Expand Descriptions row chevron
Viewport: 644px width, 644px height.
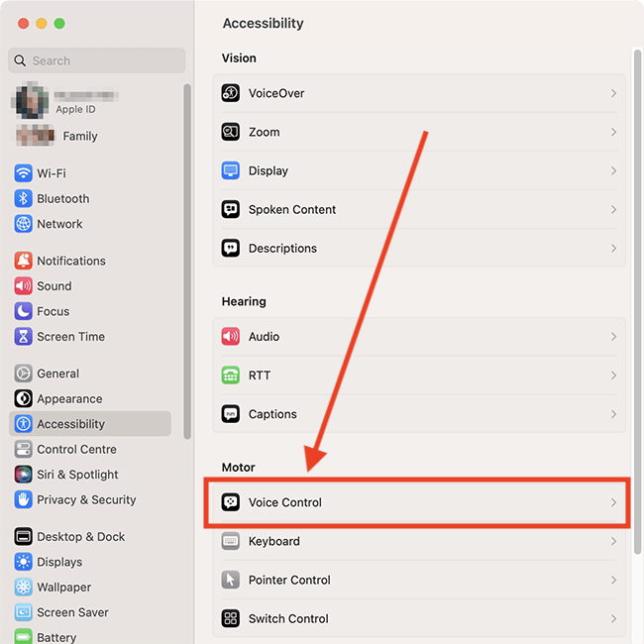point(613,248)
